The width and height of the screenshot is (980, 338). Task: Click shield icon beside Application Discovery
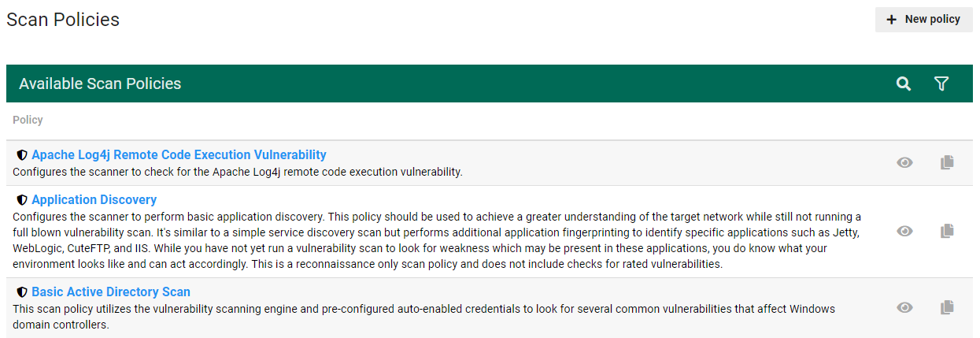22,200
